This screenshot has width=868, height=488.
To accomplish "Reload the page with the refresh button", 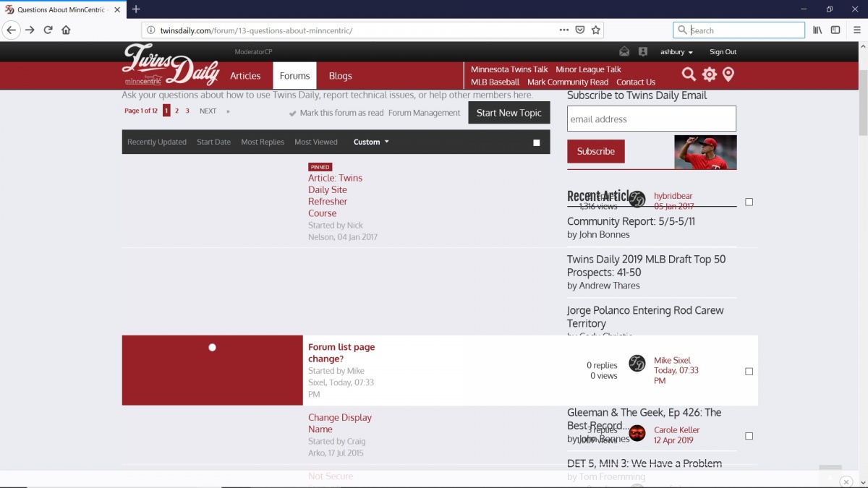I will (48, 30).
